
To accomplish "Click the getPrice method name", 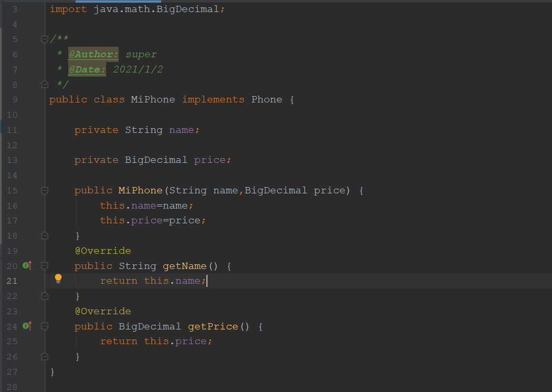I will coord(213,326).
